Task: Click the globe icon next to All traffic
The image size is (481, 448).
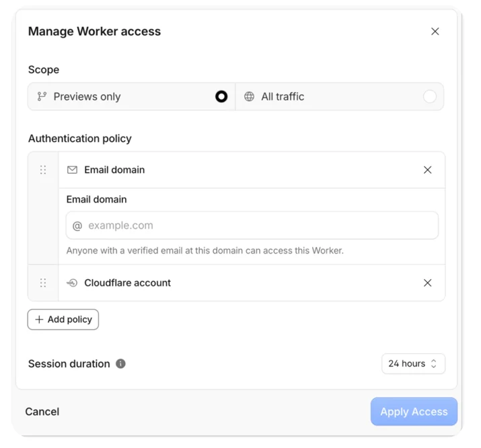Action: click(x=249, y=97)
